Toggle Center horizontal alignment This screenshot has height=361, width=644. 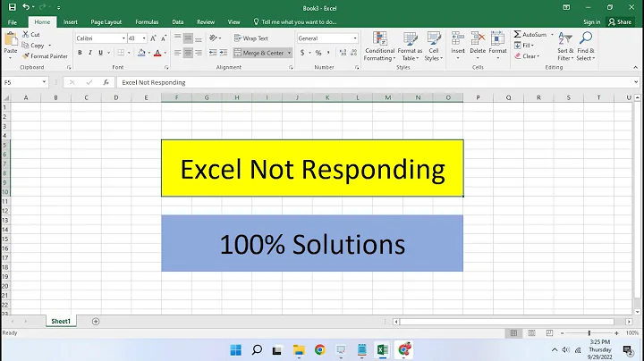[188, 53]
